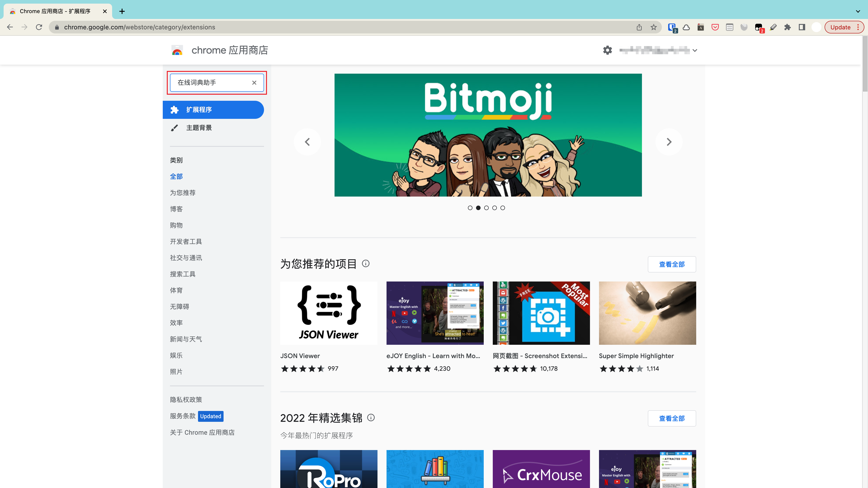Screen dimensions: 868x488
Task: Open info icon next to 2022 年精选集锦
Action: 371,418
